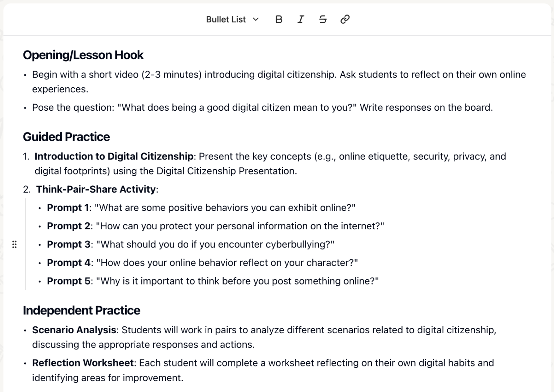Click the 'Pose the question' bullet
The height and width of the screenshot is (392, 554).
pos(262,107)
